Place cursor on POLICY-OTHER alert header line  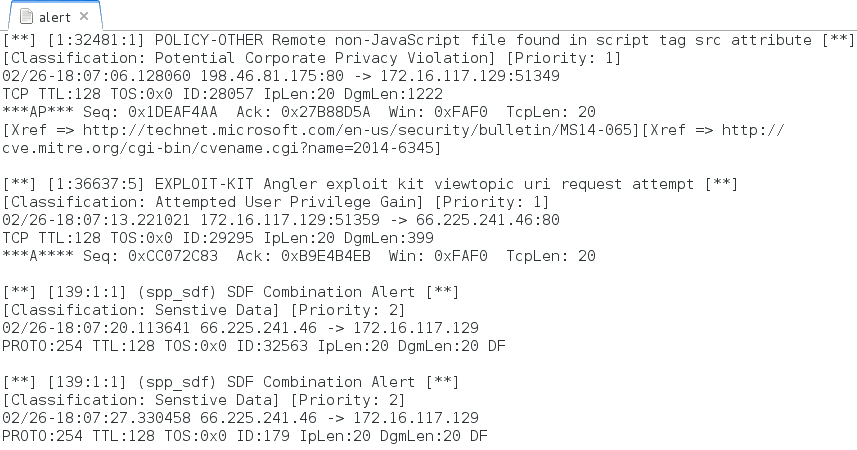tap(428, 40)
